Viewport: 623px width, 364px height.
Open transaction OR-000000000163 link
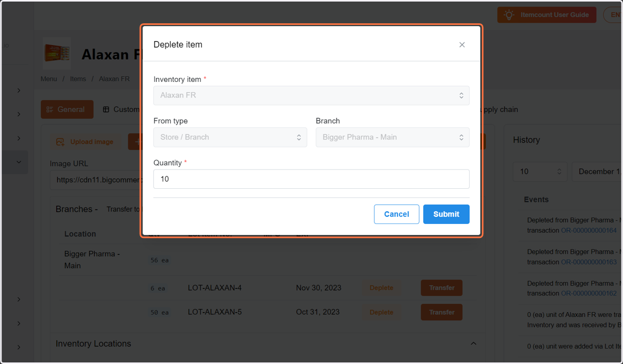(589, 262)
